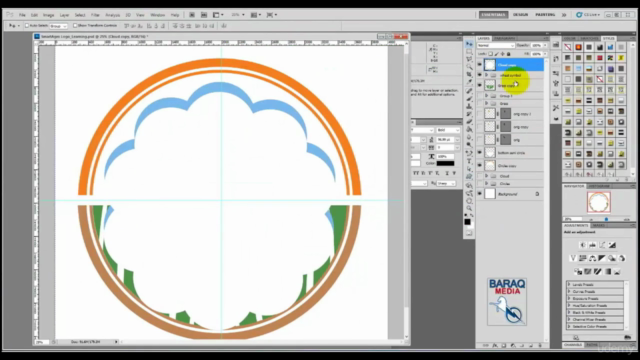Show the Group 1 layer group
Image resolution: width=640 pixels, height=360 pixels.
click(480, 96)
